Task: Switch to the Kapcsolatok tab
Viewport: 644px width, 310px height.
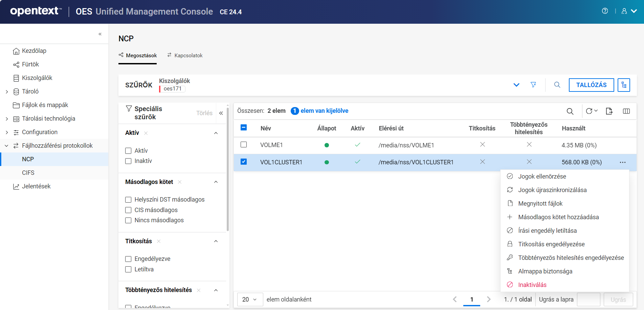Action: tap(185, 56)
